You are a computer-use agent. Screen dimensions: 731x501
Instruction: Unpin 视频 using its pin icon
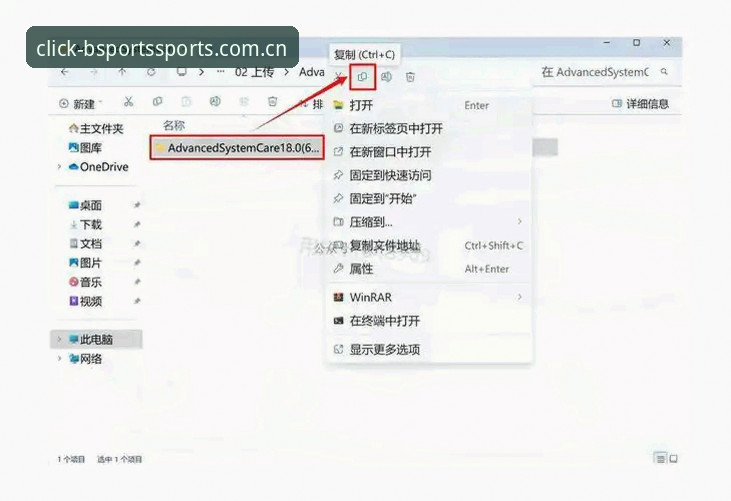click(x=137, y=302)
